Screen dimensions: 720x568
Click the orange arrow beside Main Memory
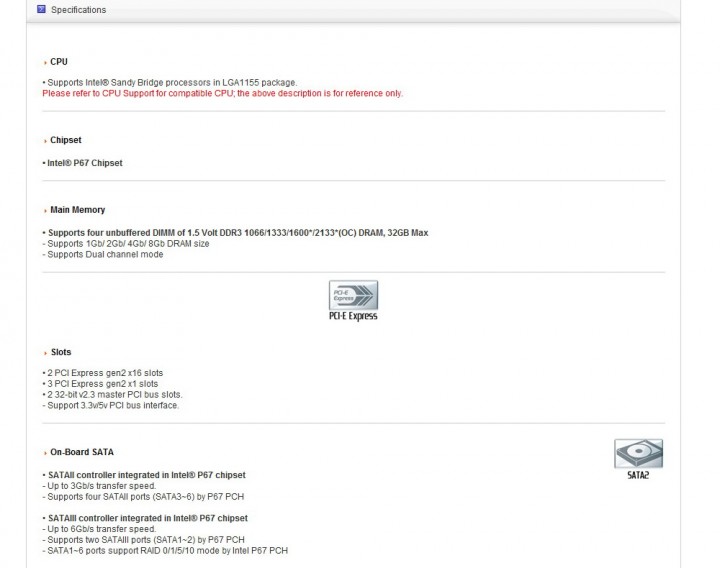tap(45, 211)
